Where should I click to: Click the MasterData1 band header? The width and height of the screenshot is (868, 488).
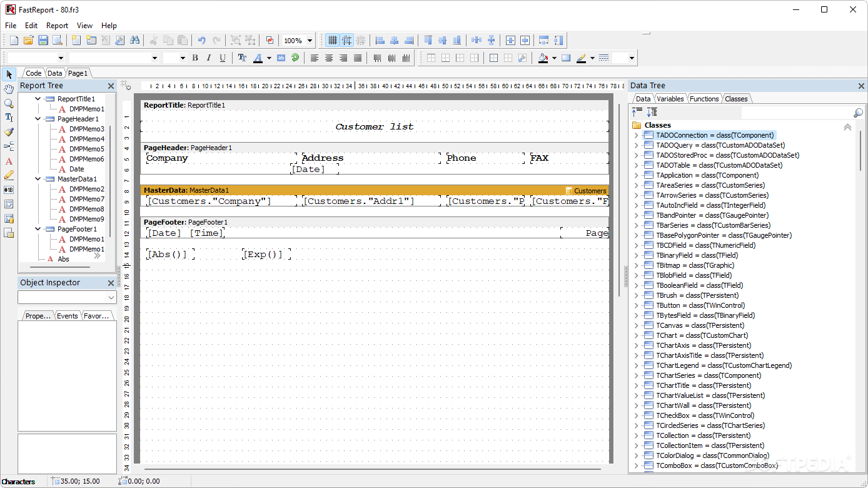[x=374, y=190]
